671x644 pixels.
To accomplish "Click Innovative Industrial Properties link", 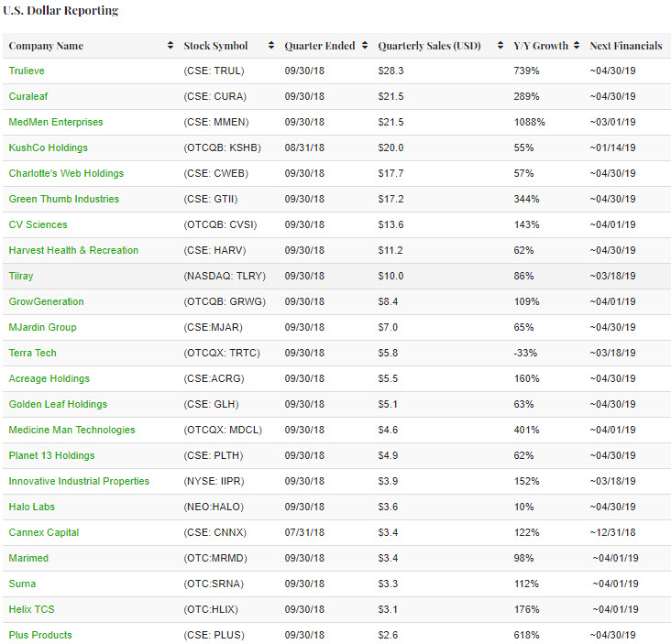I will 79,481.
